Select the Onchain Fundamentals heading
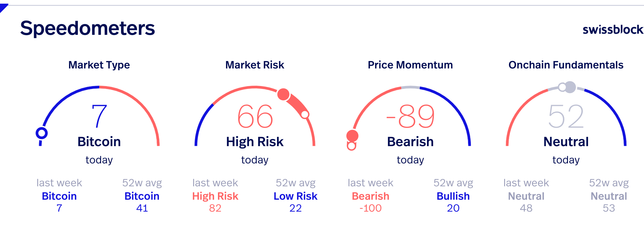This screenshot has width=644, height=225. (x=566, y=65)
